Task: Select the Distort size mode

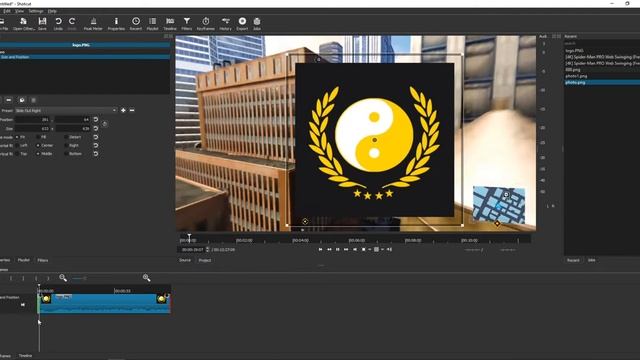Action: pos(73,137)
